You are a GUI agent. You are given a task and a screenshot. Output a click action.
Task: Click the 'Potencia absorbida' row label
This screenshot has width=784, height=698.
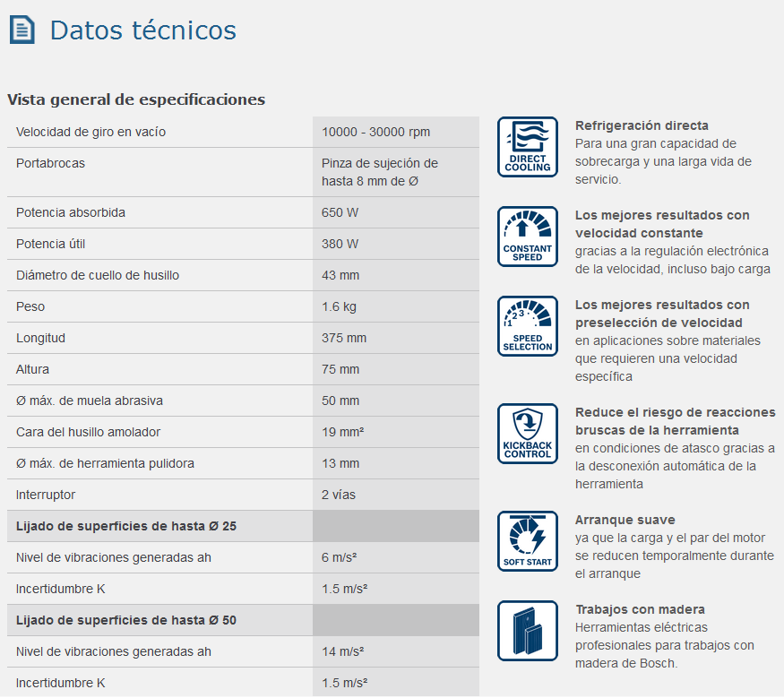71,212
